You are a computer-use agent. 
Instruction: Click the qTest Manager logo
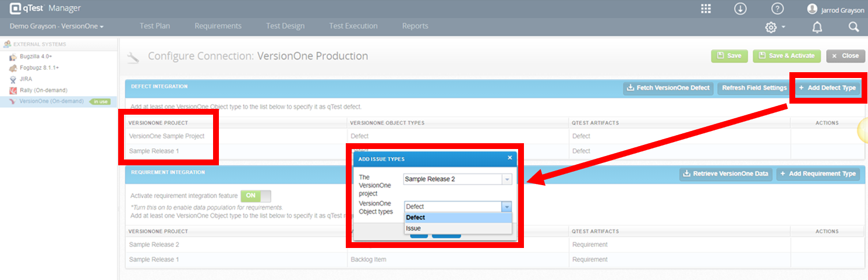click(x=45, y=8)
